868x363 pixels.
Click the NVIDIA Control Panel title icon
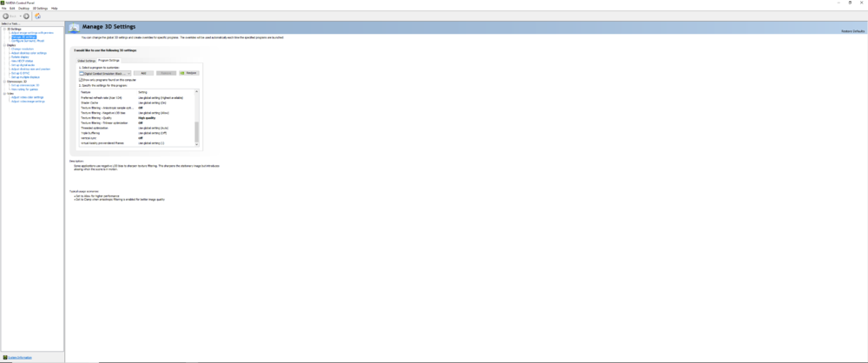tap(3, 3)
